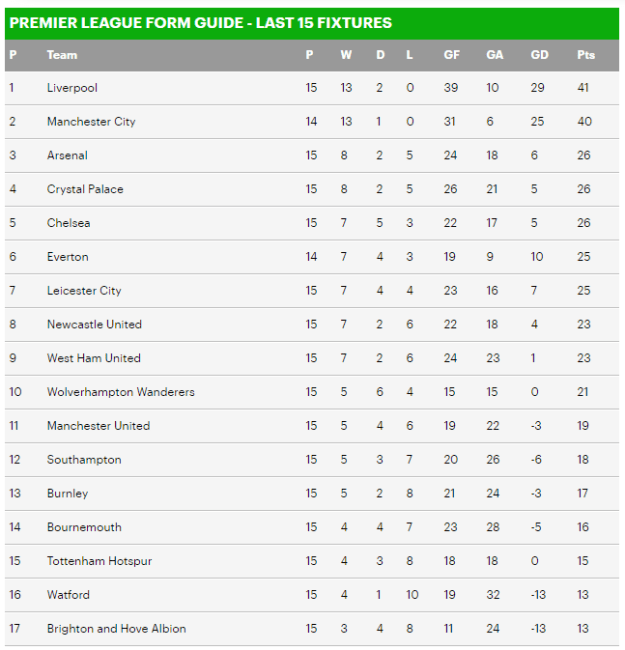Image resolution: width=625 pixels, height=650 pixels.
Task: Sort by the Pts column header
Action: click(585, 55)
